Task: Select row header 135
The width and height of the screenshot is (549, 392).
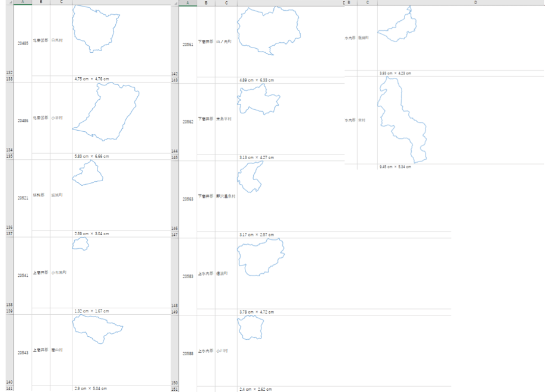Action: pos(10,156)
